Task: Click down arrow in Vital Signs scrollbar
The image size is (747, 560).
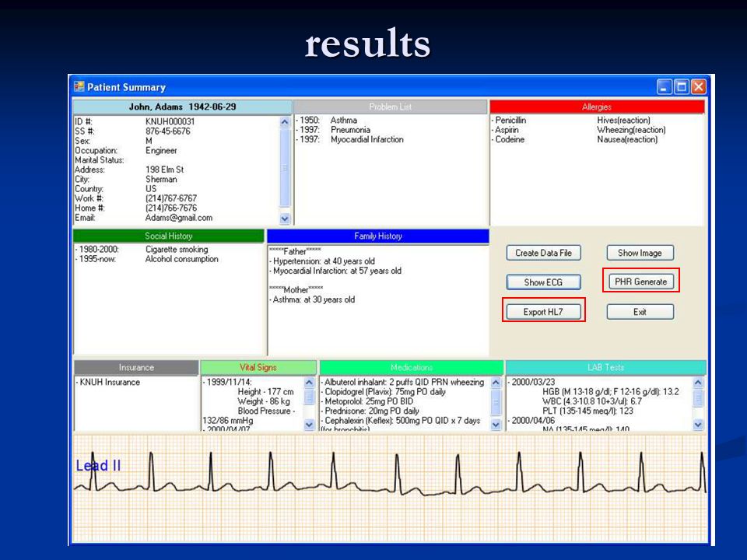Action: coord(309,424)
